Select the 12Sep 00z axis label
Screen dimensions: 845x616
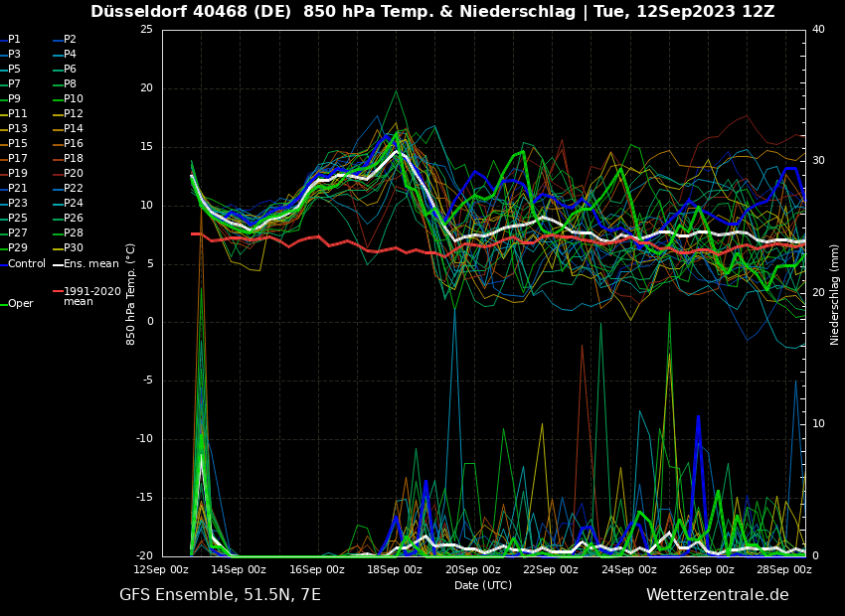162,570
